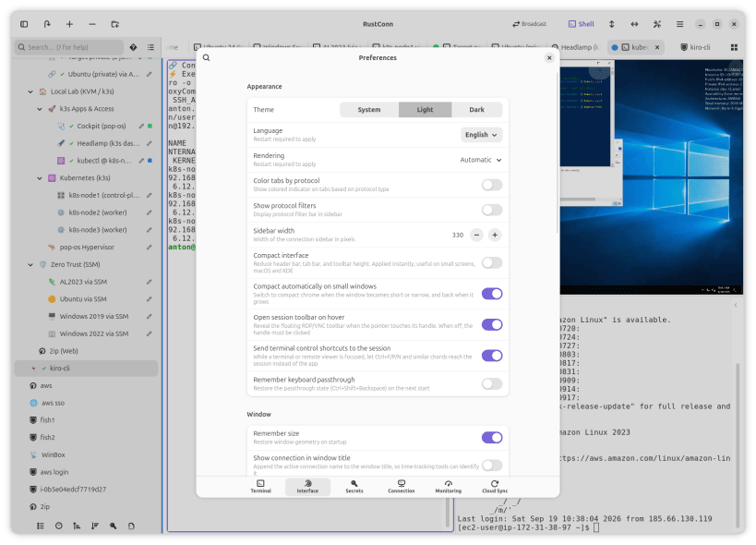Collapse the Kubernetes (k3s) group

coord(40,178)
